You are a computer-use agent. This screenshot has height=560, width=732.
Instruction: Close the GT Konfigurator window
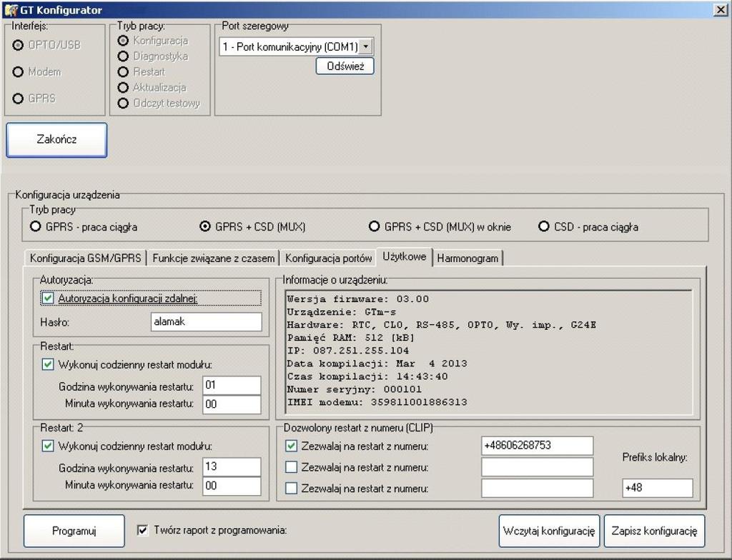point(721,10)
